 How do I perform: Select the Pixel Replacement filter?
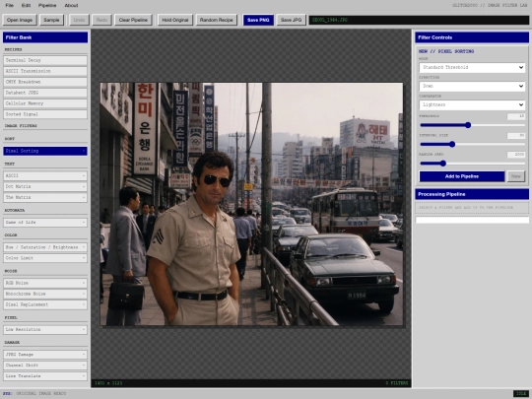(45, 304)
